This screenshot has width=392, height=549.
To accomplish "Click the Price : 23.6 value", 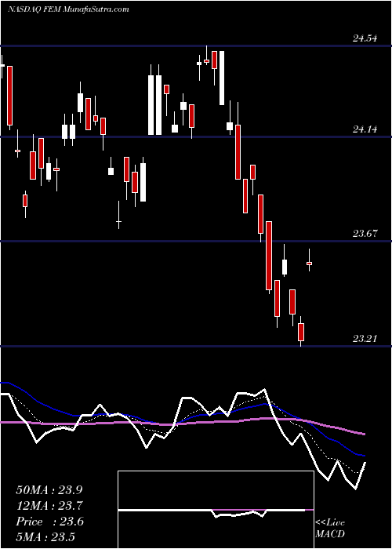I will point(50,522).
